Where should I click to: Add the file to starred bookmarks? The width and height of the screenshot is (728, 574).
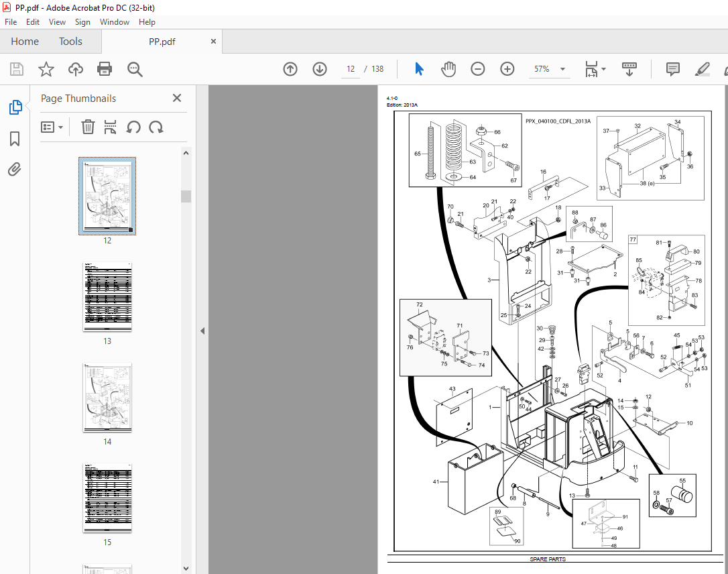[46, 69]
